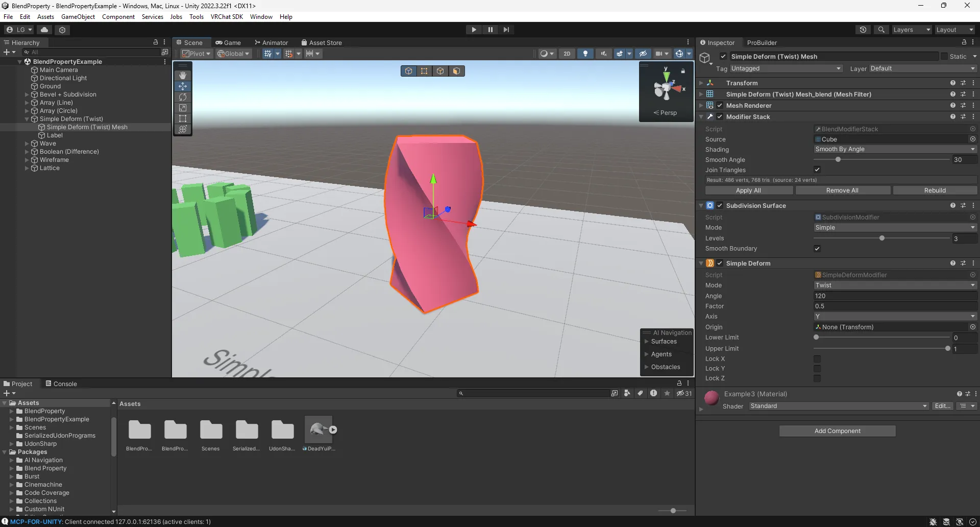Image resolution: width=980 pixels, height=527 pixels.
Task: Open the Layer Default dropdown
Action: pos(922,68)
